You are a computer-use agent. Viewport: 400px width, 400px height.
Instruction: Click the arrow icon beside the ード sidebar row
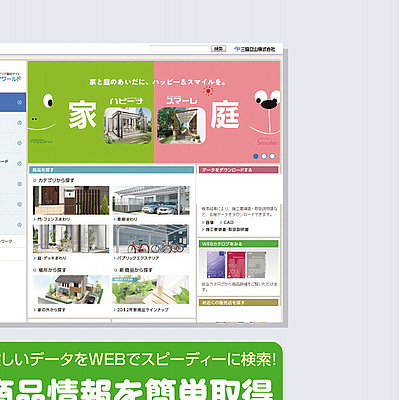(19, 163)
